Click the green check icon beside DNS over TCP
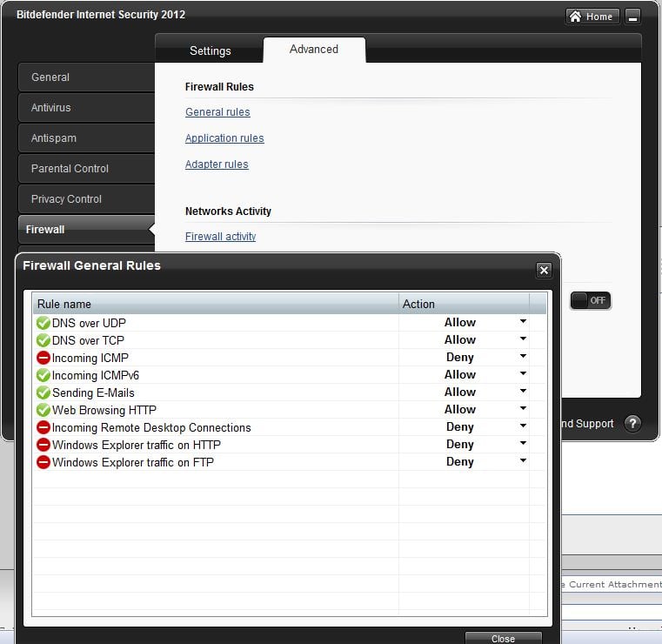The image size is (662, 644). pyautogui.click(x=43, y=340)
